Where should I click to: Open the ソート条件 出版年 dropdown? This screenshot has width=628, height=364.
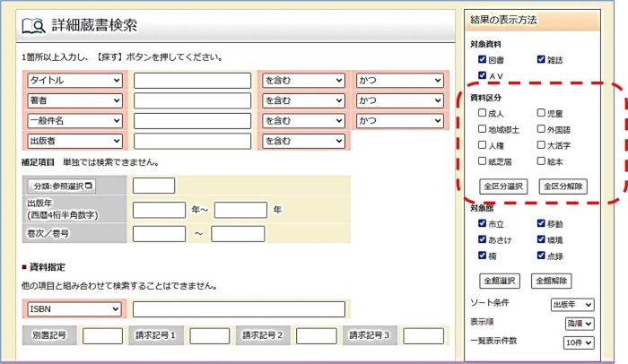coord(572,305)
